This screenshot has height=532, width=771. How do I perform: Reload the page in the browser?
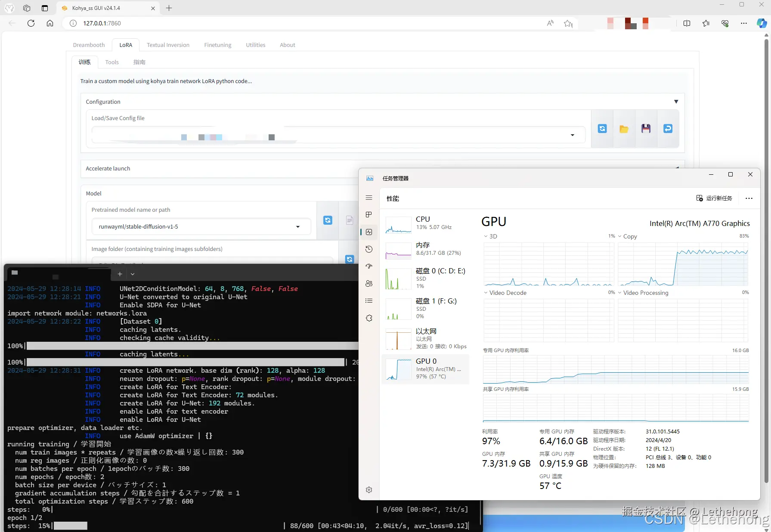pyautogui.click(x=31, y=23)
